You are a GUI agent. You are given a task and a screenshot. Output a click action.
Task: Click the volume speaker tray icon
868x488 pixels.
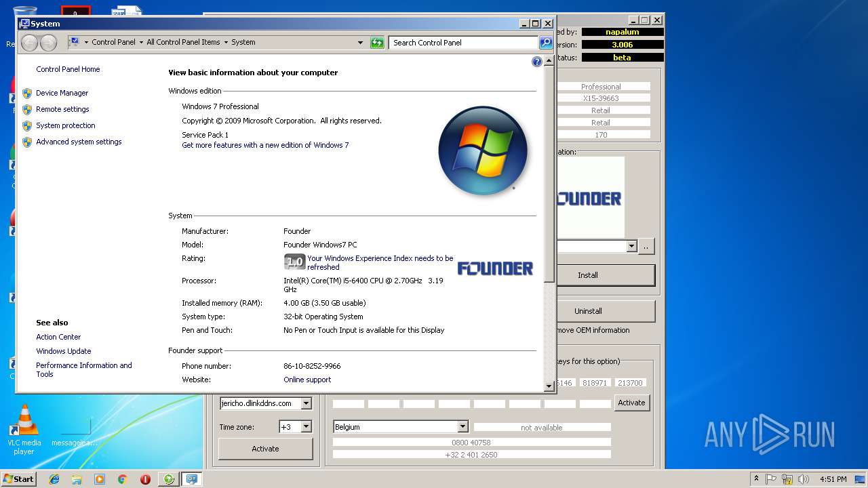(x=803, y=479)
